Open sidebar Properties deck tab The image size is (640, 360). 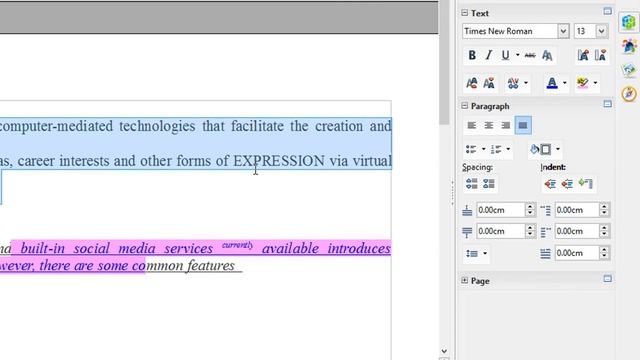[x=629, y=22]
